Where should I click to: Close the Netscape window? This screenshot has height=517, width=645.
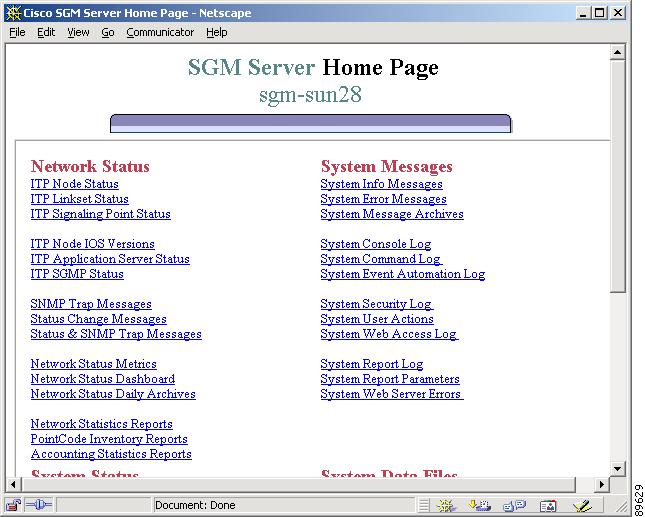pos(618,13)
